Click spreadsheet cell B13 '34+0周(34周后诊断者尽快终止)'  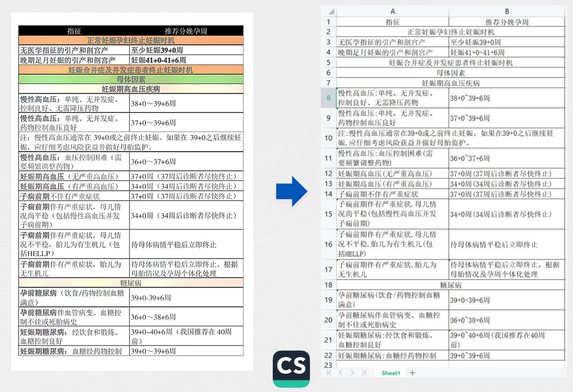click(x=507, y=184)
